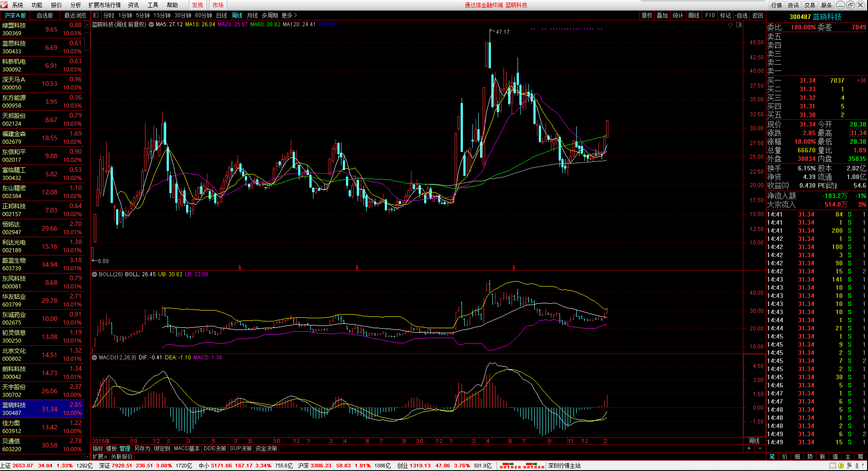Toggle the MACD(12,26,9) indicator circle button
Viewport: 868px width, 471px height.
click(x=95, y=358)
